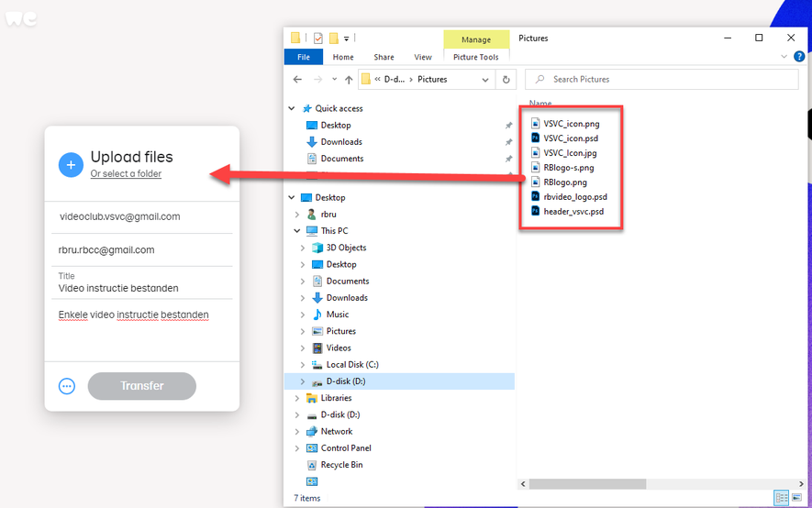This screenshot has height=508, width=812.
Task: Expand the Pictures tree node
Action: click(x=303, y=331)
